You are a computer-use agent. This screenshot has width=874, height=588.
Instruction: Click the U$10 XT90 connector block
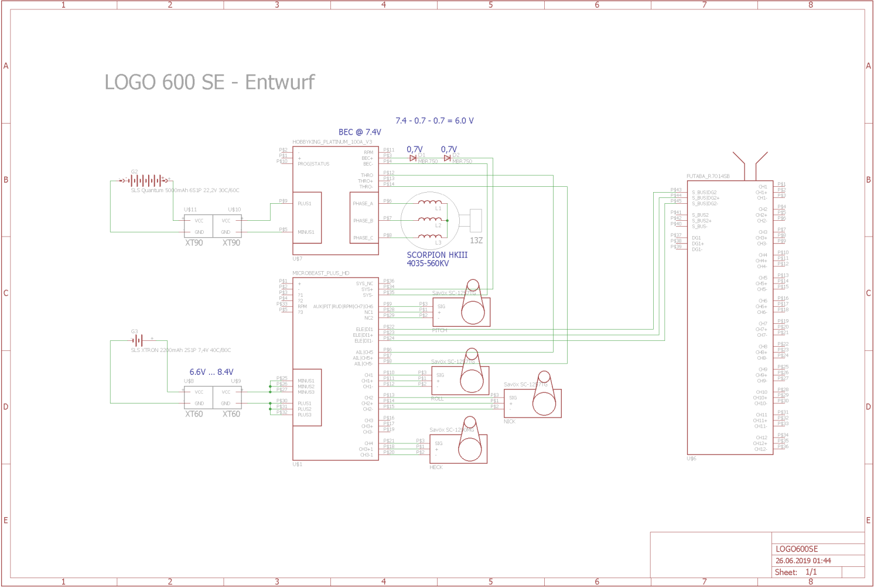pos(227,227)
